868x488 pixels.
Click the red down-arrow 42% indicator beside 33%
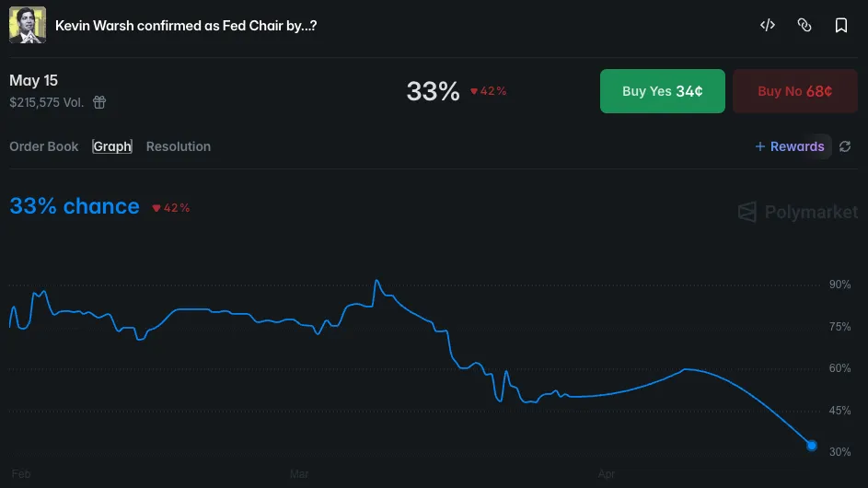click(489, 91)
